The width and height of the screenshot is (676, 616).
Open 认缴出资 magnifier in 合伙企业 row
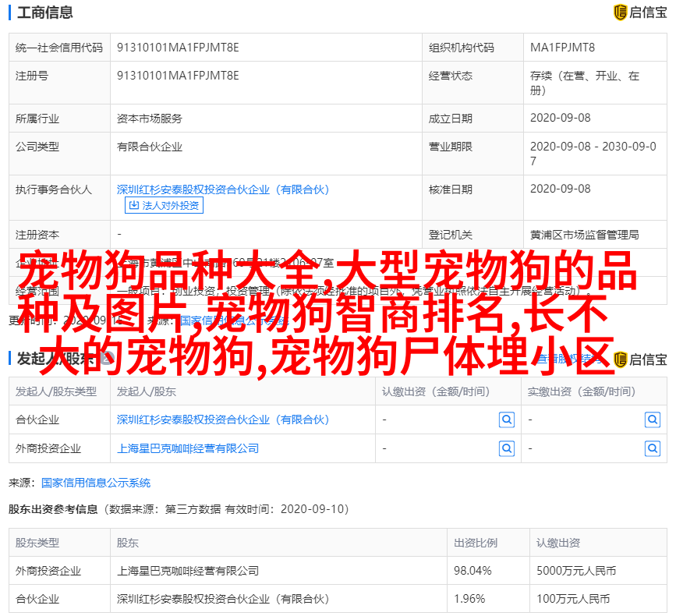pyautogui.click(x=507, y=420)
